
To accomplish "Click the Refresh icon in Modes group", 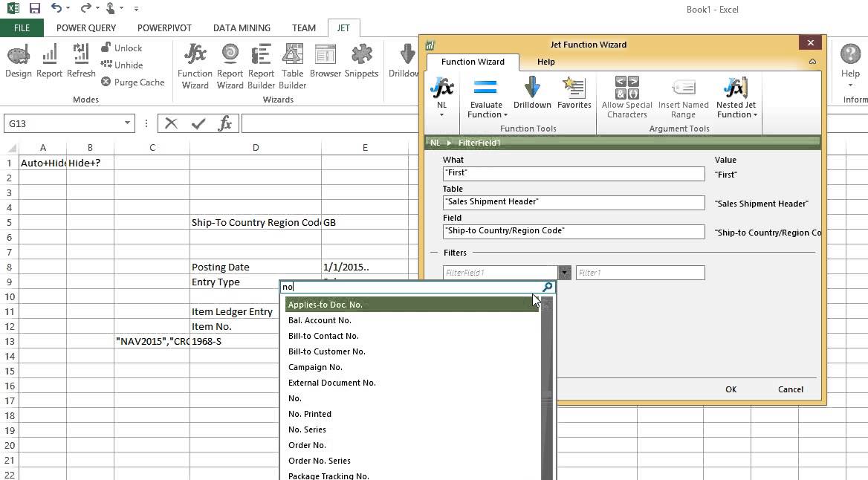I will click(81, 61).
